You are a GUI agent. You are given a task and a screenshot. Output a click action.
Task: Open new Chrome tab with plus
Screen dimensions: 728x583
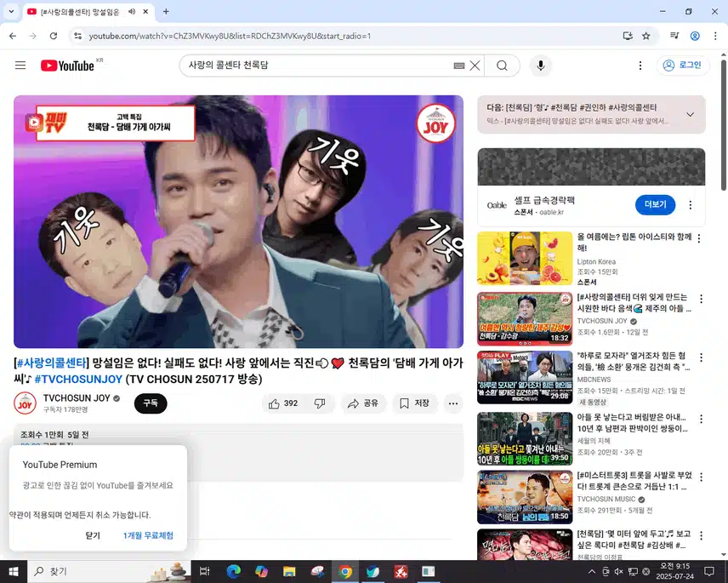pyautogui.click(x=166, y=12)
